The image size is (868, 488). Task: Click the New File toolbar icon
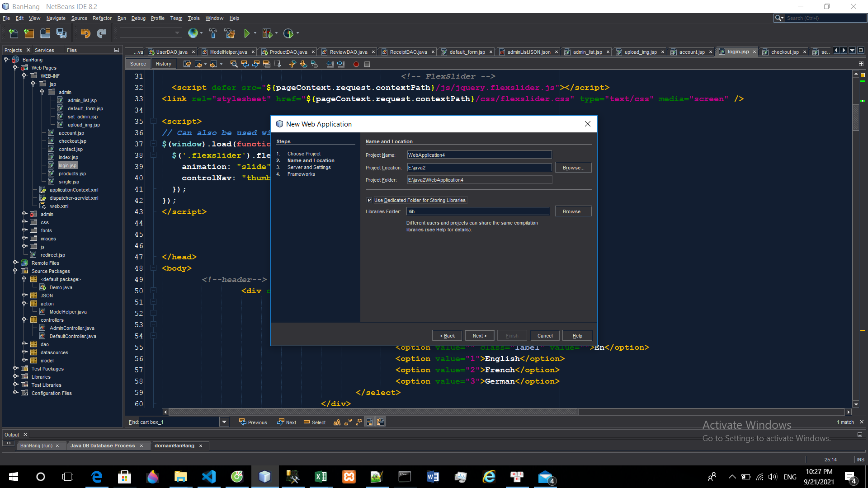click(14, 33)
